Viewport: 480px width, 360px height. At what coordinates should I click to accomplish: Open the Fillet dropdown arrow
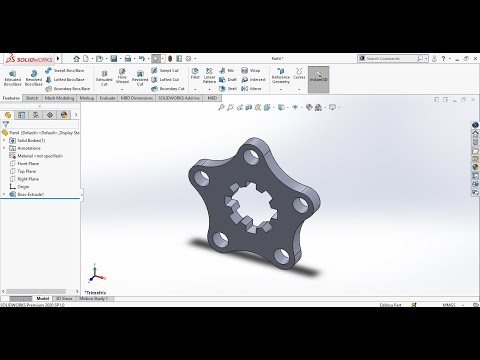pos(195,89)
